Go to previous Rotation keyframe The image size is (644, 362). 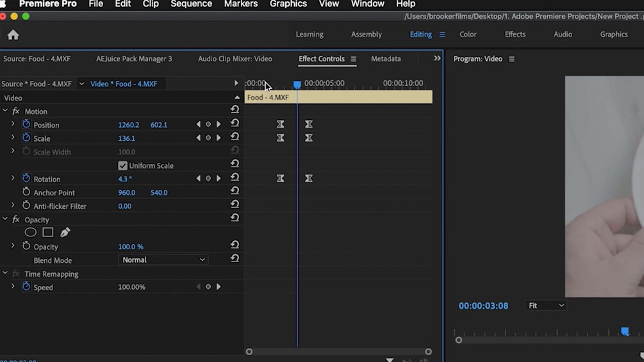199,179
